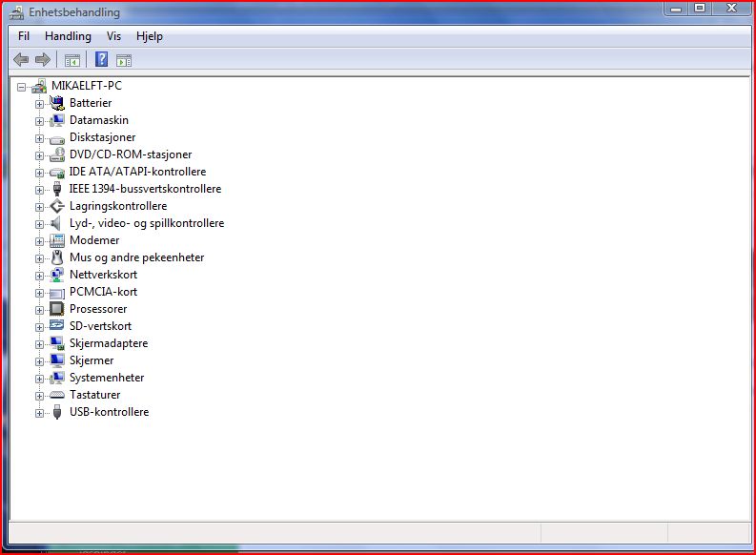Select the Skjermer label
This screenshot has height=555, width=756.
(x=92, y=360)
